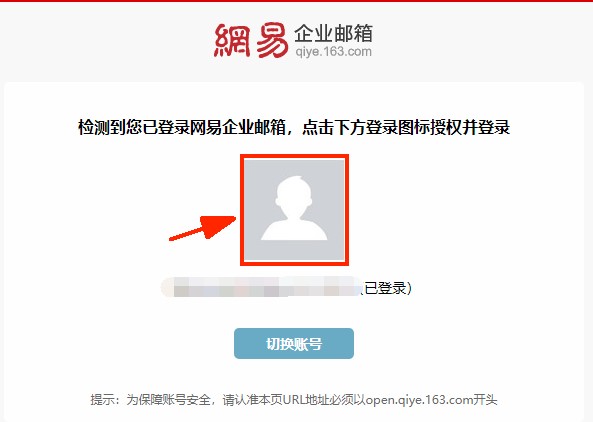Click the 提示 security hint text
The width and height of the screenshot is (593, 422).
click(x=102, y=400)
